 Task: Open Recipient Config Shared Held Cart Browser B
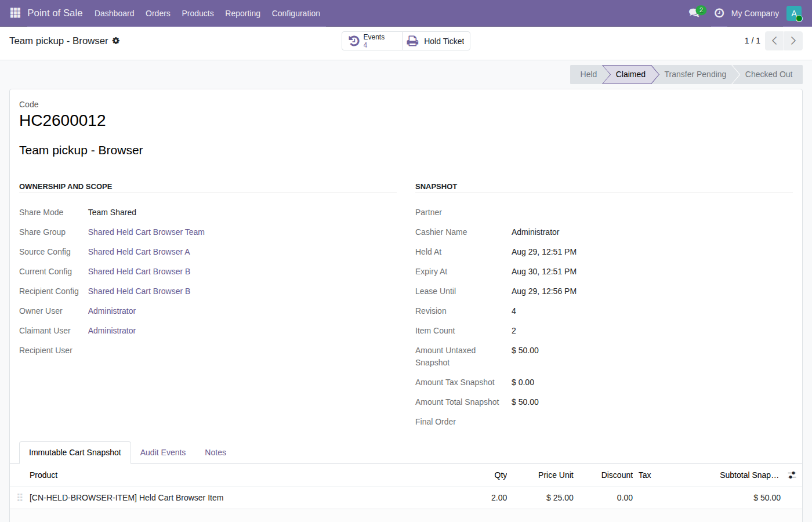pos(139,291)
